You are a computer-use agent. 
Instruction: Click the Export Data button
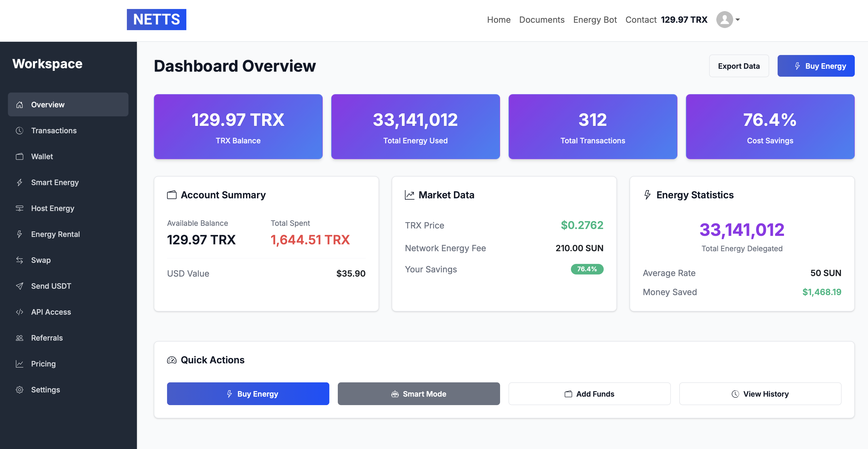pos(739,66)
